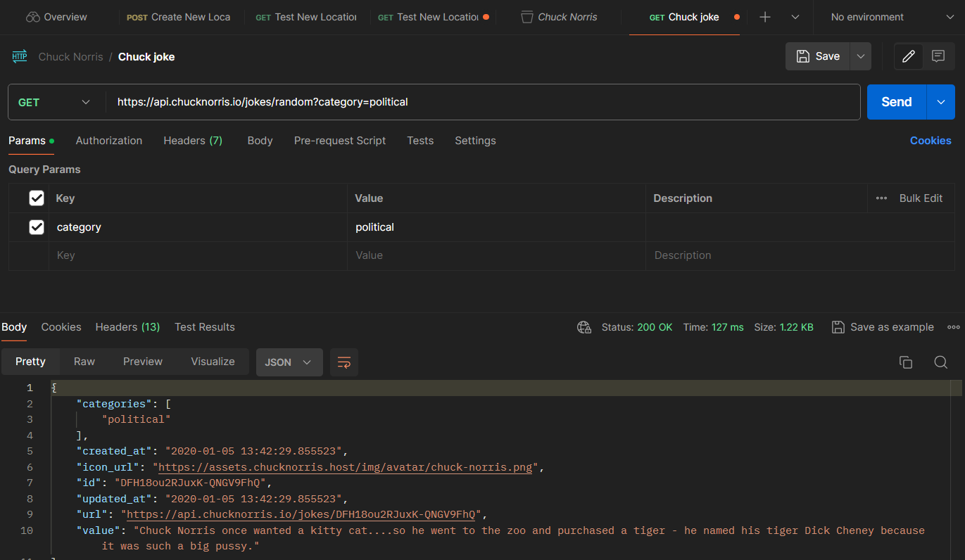Select the Pretty view
Viewport: 965px width, 560px height.
(x=30, y=362)
